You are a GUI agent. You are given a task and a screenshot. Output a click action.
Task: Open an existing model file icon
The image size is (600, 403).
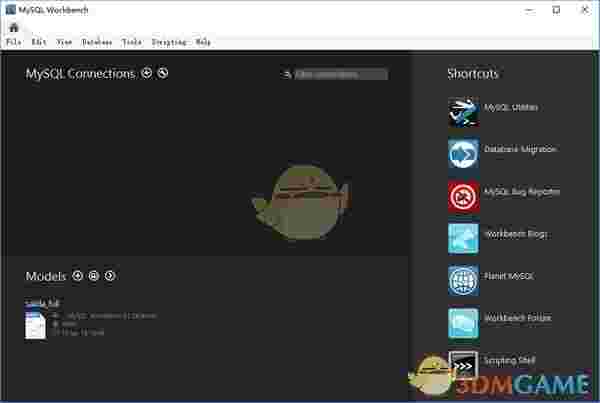coord(94,276)
